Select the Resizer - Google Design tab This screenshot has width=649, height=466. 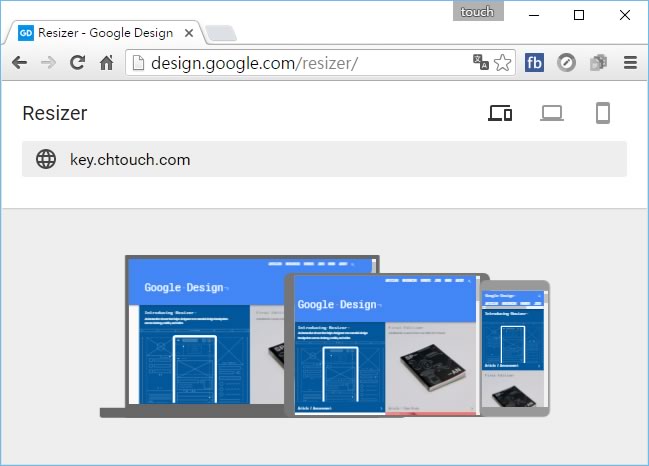(x=103, y=33)
